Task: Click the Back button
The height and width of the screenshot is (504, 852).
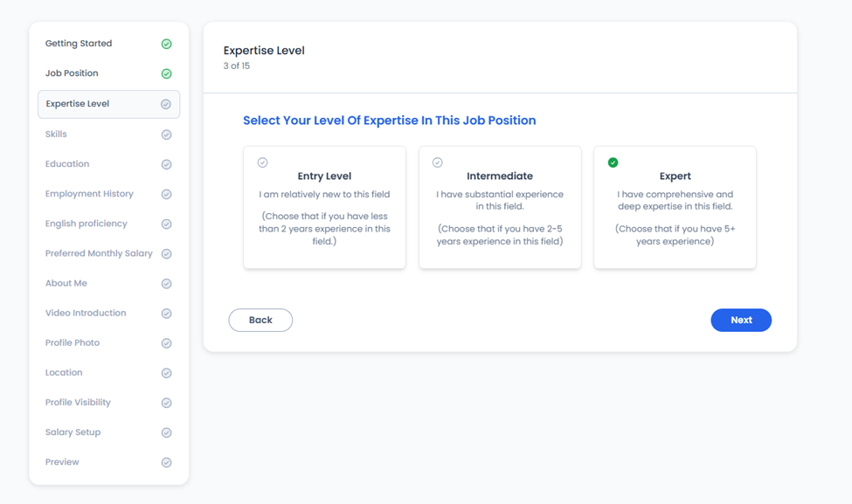Action: [x=260, y=321]
